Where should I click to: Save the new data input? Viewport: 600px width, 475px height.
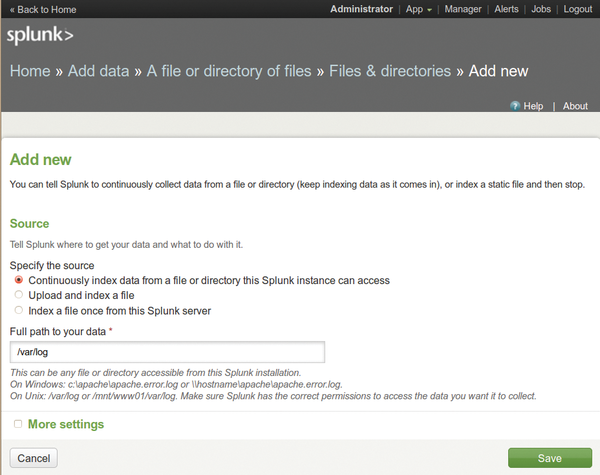click(550, 458)
